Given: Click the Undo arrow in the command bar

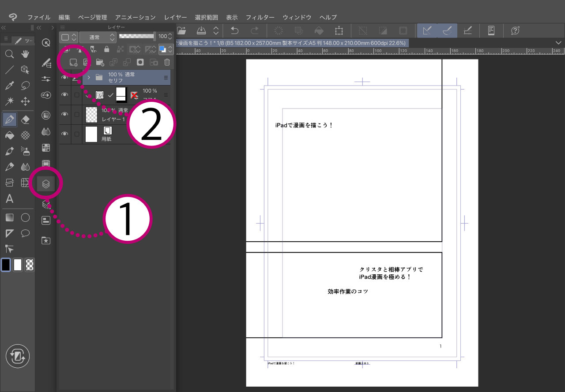Looking at the screenshot, I should (x=235, y=30).
